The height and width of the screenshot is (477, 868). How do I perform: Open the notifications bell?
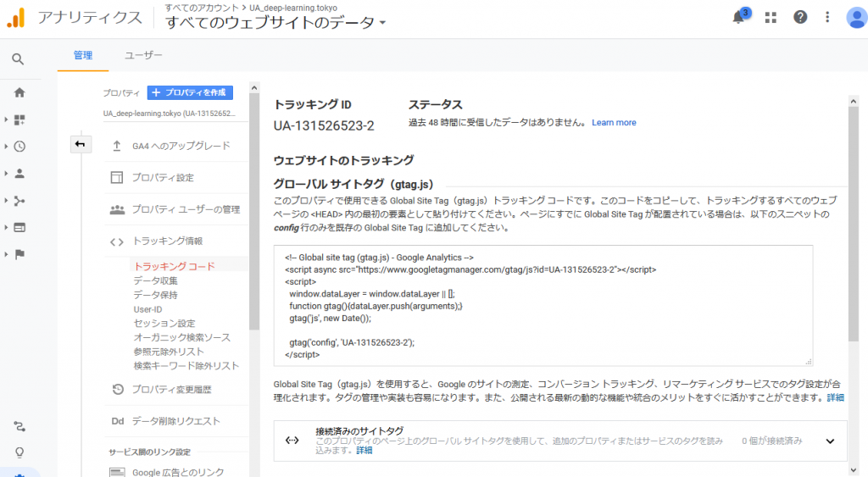[739, 17]
